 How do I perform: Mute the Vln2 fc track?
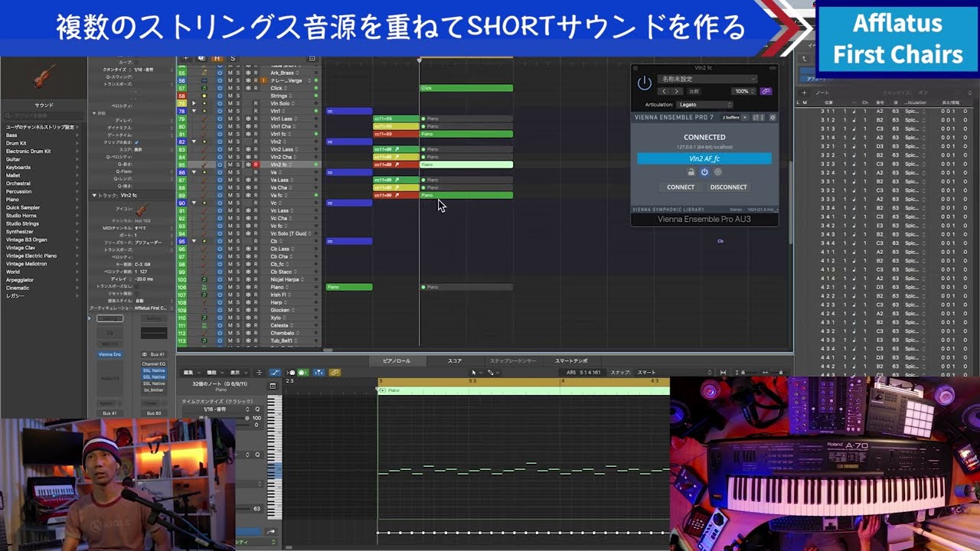(230, 165)
